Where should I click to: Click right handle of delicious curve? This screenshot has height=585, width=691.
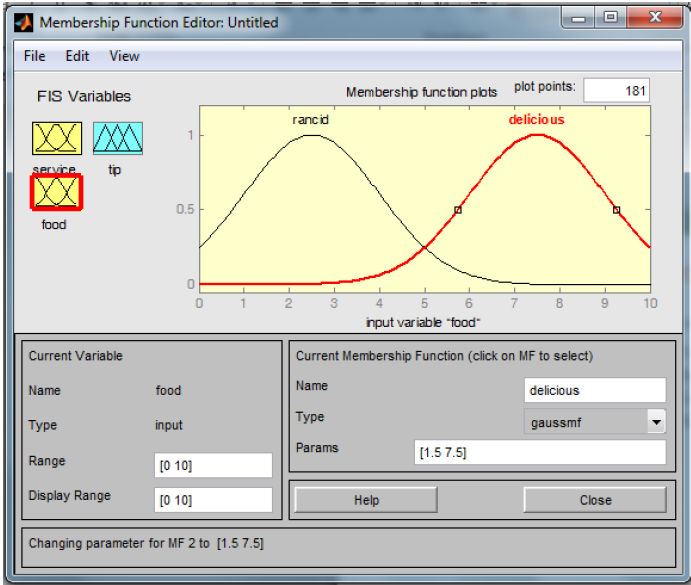[617, 210]
